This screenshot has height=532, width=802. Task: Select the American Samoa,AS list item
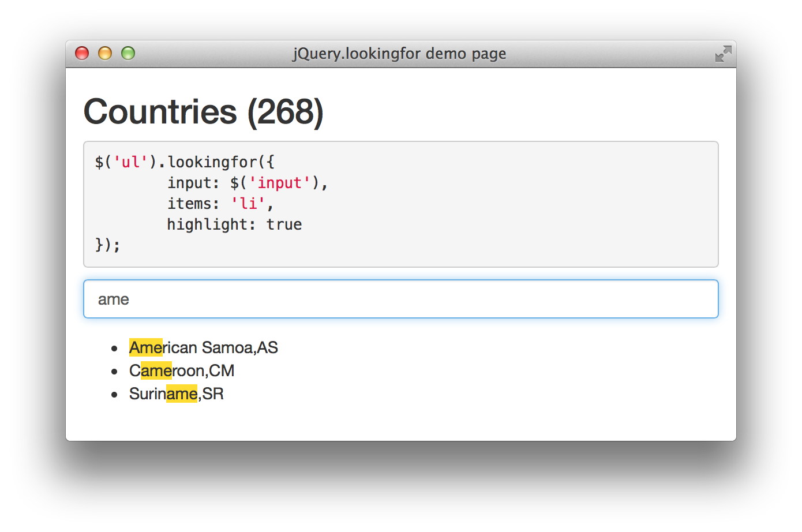coord(204,347)
